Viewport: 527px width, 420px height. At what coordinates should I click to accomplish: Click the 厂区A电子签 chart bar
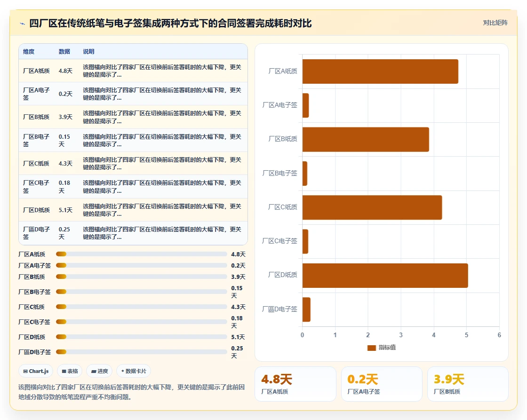point(305,105)
